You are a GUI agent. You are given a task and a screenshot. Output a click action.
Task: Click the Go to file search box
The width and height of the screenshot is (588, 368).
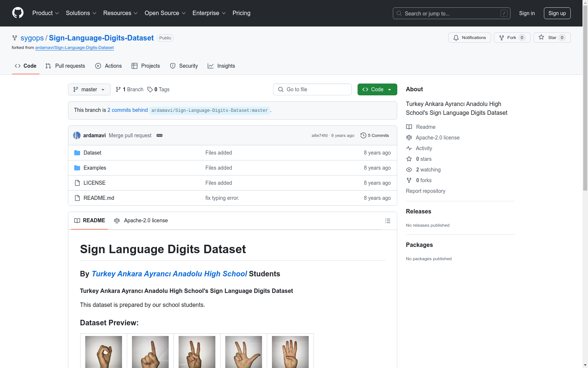pos(312,89)
